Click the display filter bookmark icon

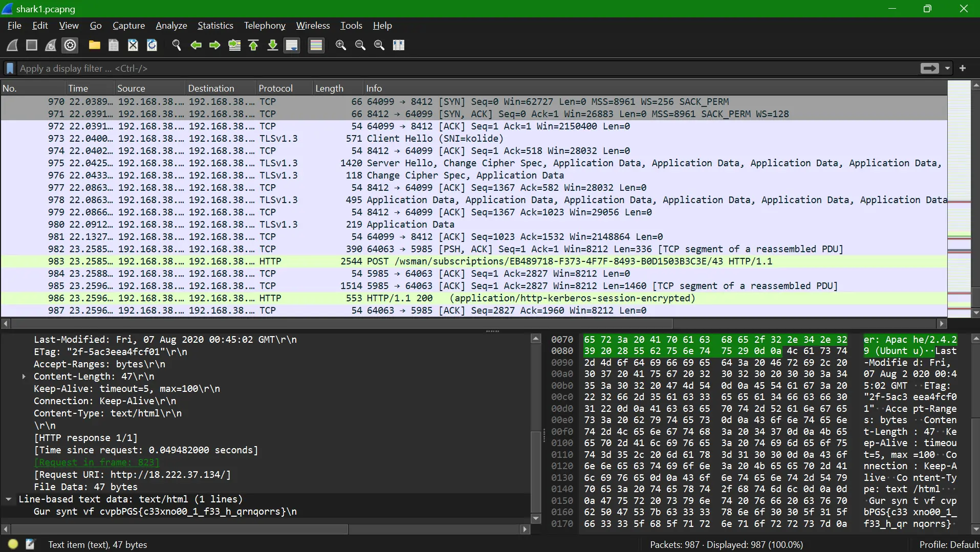(10, 68)
